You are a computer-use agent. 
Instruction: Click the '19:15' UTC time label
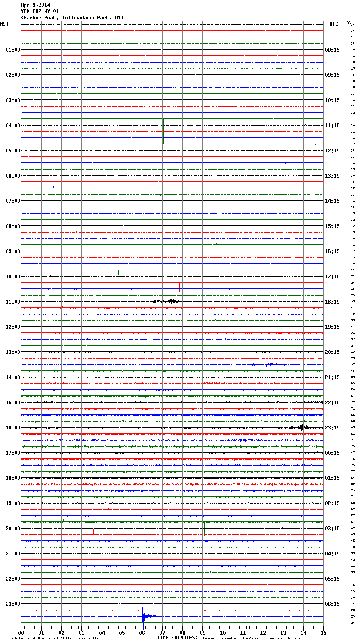pyautogui.click(x=332, y=327)
